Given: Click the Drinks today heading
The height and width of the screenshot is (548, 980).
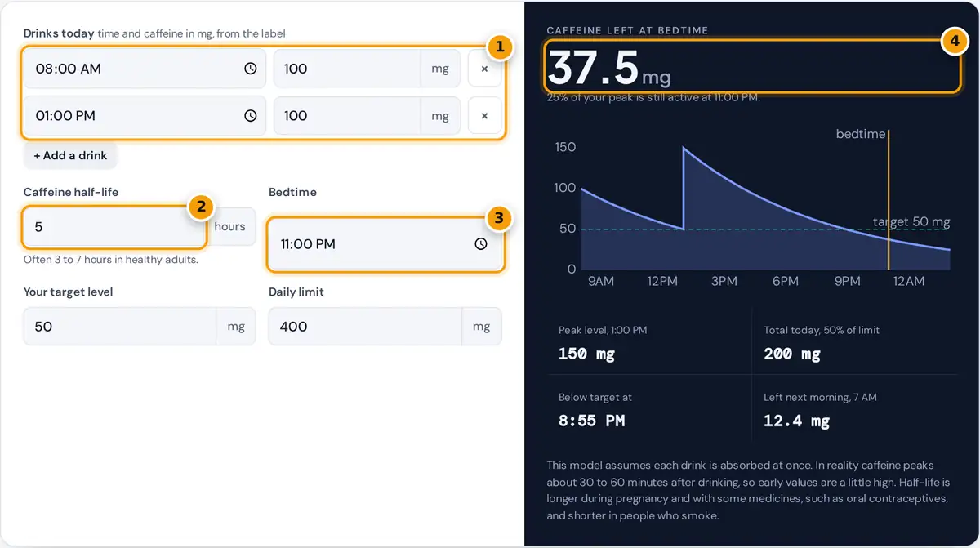Looking at the screenshot, I should [59, 33].
